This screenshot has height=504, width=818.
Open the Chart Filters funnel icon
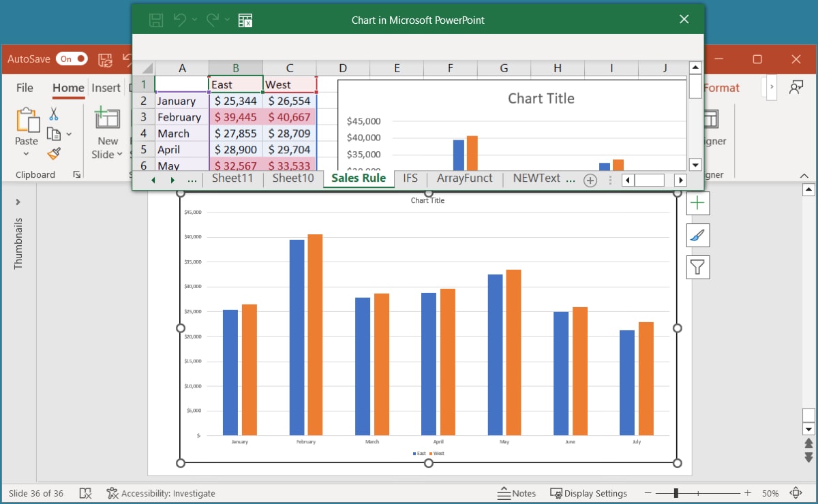click(x=697, y=267)
